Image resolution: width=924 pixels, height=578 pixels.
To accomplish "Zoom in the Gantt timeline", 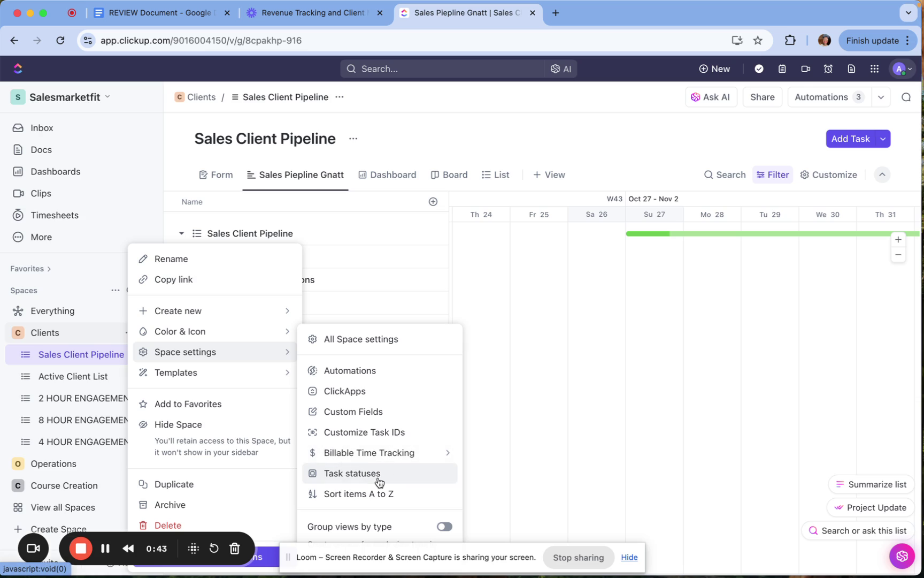I will [x=898, y=240].
